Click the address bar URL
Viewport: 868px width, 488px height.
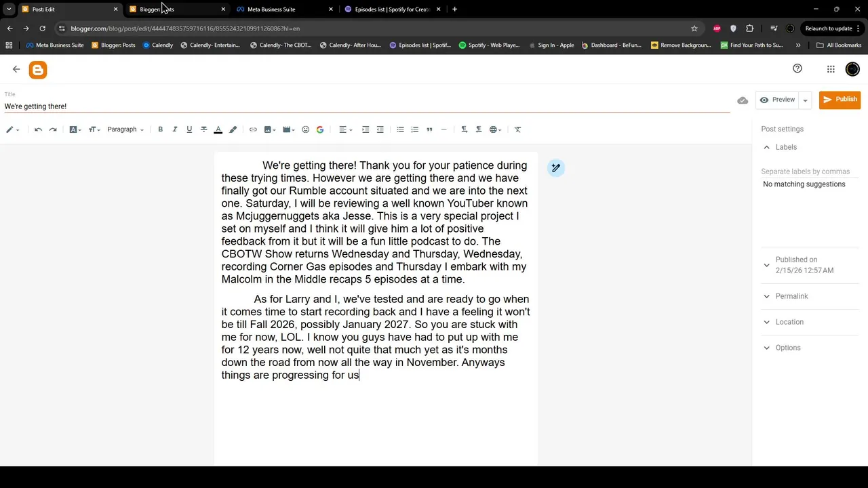click(185, 28)
